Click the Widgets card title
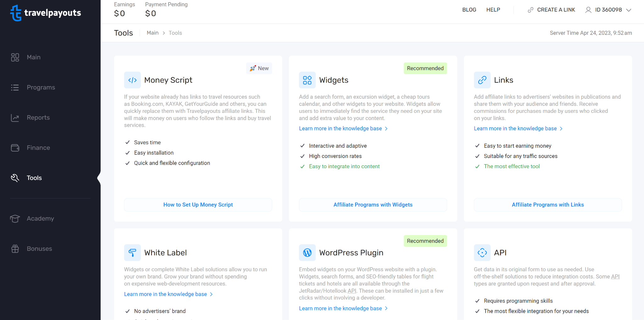The height and width of the screenshot is (320, 644). tap(334, 80)
